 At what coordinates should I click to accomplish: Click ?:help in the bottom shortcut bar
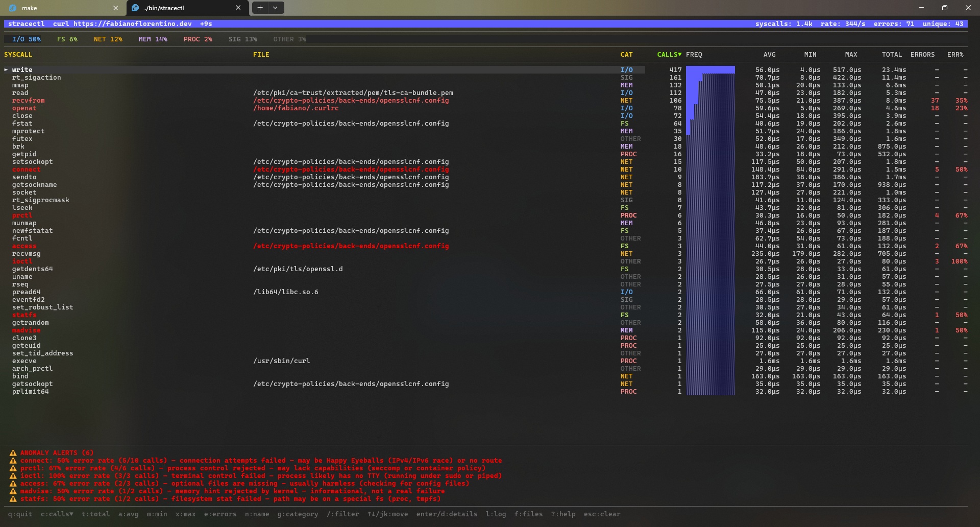point(562,514)
